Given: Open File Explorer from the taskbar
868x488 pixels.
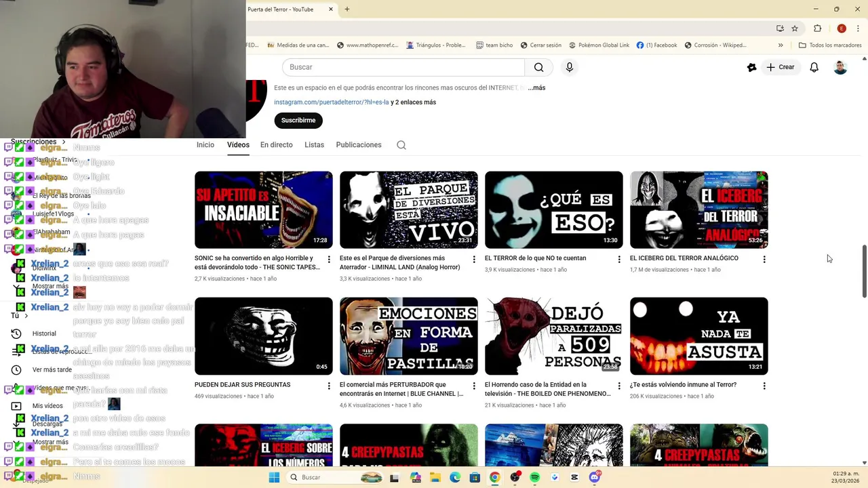Looking at the screenshot, I should (435, 477).
